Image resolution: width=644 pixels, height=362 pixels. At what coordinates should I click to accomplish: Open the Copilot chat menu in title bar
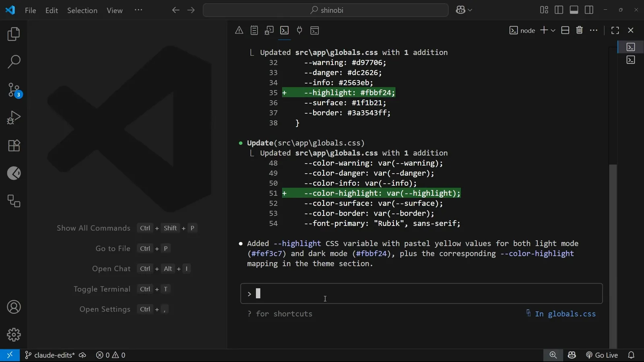[464, 10]
